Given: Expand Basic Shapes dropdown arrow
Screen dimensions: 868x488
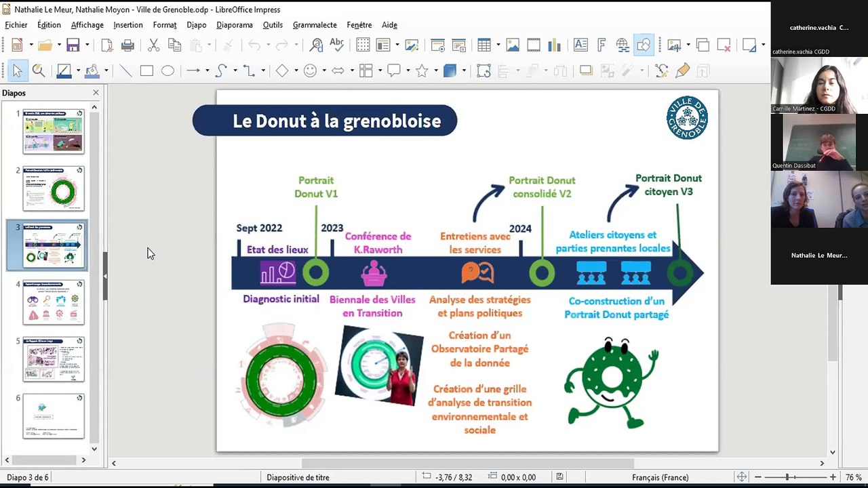Looking at the screenshot, I should 296,70.
